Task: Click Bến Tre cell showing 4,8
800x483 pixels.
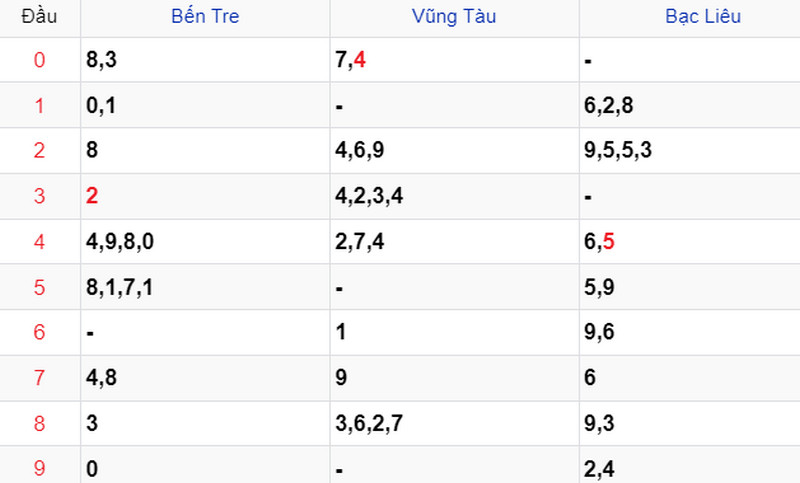Action: (x=205, y=378)
